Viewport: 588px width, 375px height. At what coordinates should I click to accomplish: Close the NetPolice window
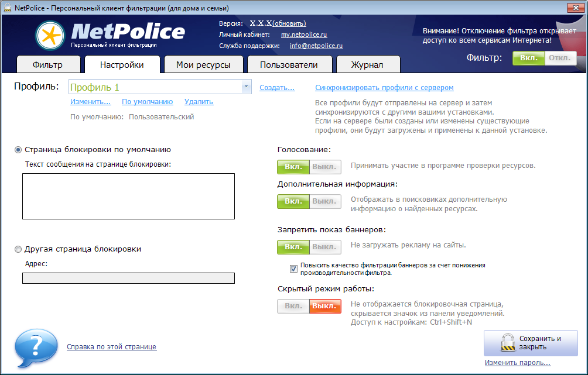(576, 8)
